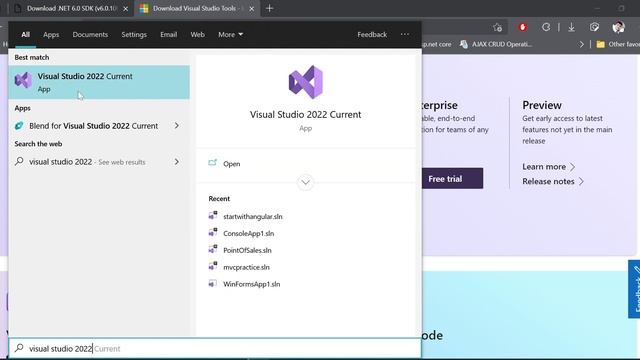Click the WinFormsApp1.sln solution icon

[213, 284]
